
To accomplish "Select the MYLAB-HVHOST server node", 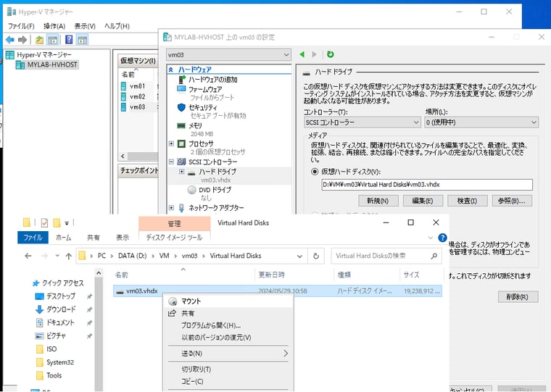I will 52,64.
